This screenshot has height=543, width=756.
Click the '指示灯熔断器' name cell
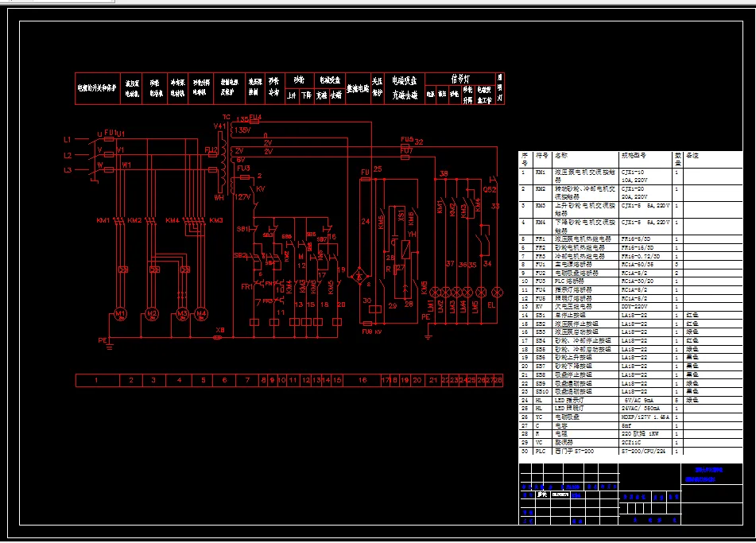(x=585, y=290)
